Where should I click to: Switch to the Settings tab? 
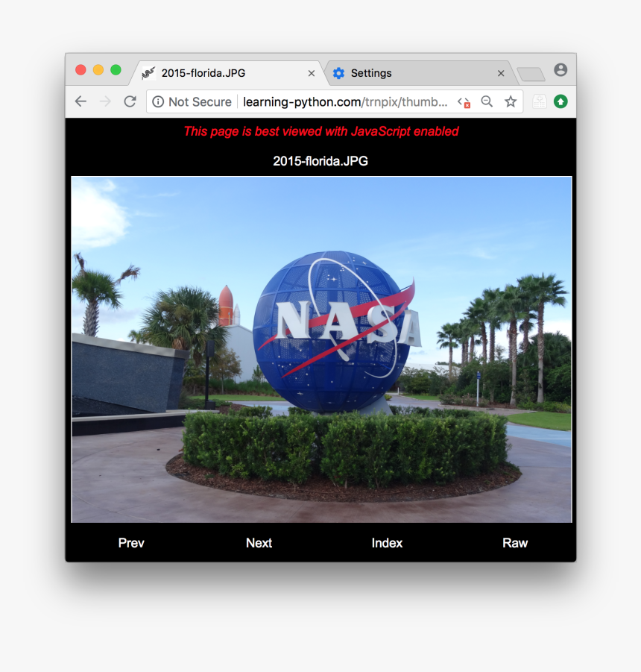click(420, 73)
